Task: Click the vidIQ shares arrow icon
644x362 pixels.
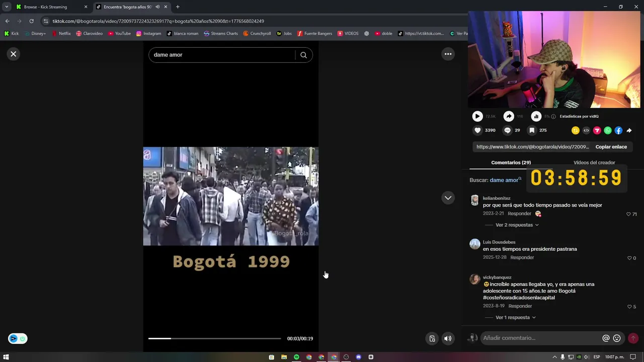Action: tap(509, 116)
